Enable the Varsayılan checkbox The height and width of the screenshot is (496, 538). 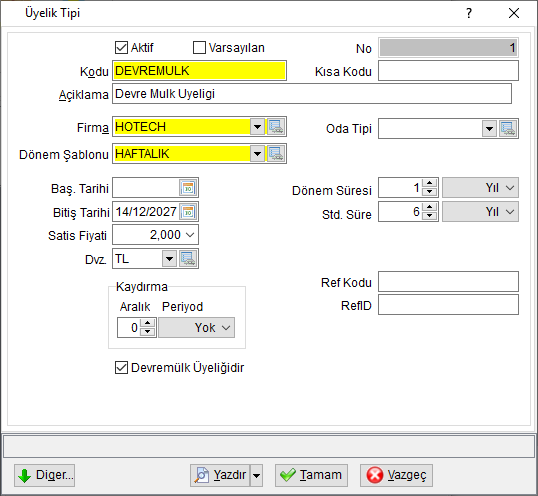click(199, 48)
